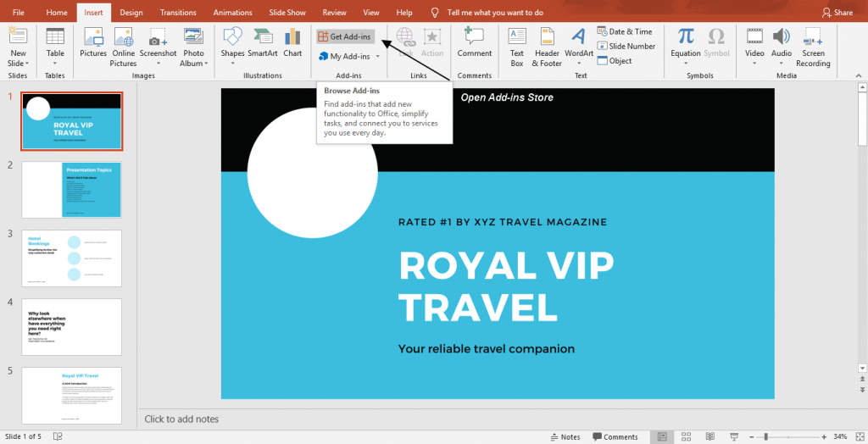Click the Screenshot camera icon

(158, 37)
